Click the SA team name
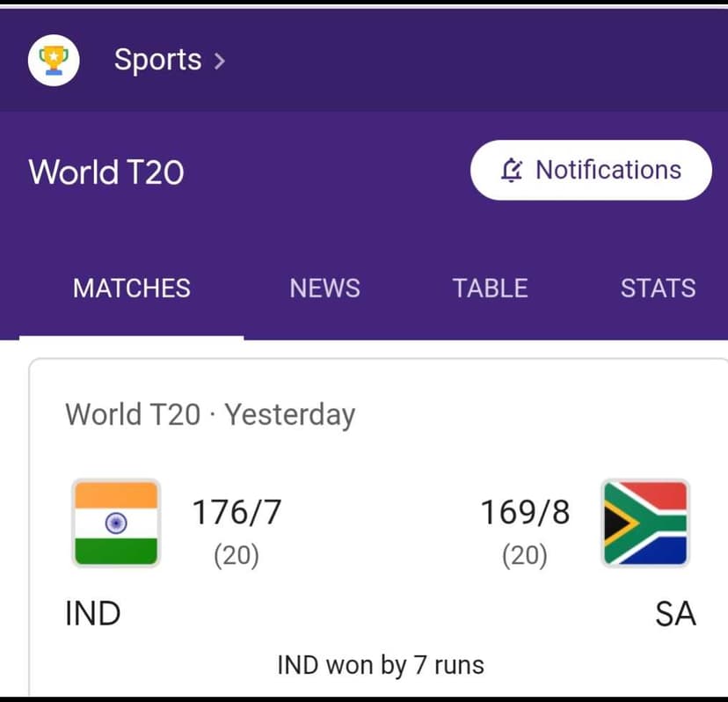Viewport: 728px width, 702px height. 674,613
